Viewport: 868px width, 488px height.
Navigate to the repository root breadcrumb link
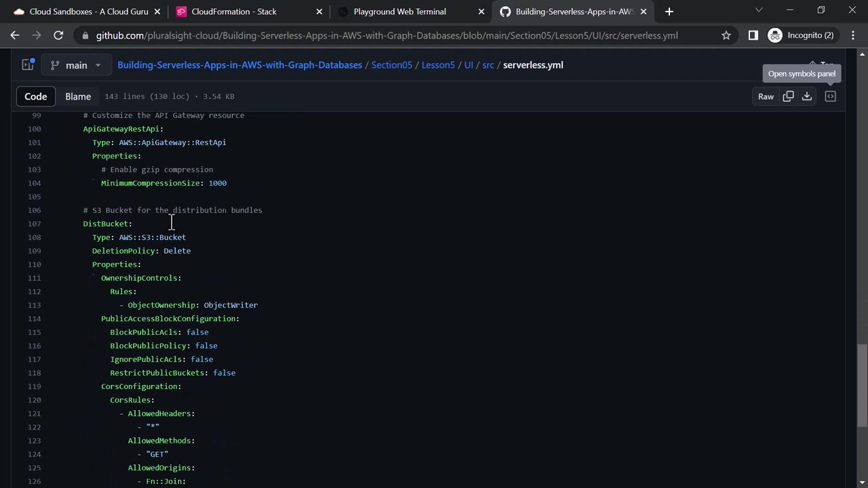point(239,65)
